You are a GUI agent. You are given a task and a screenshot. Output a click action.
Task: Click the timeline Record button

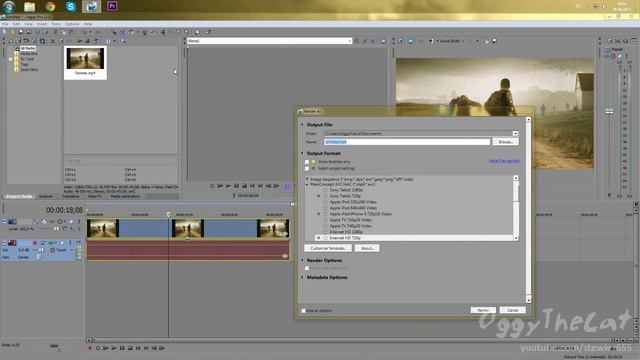[90, 348]
